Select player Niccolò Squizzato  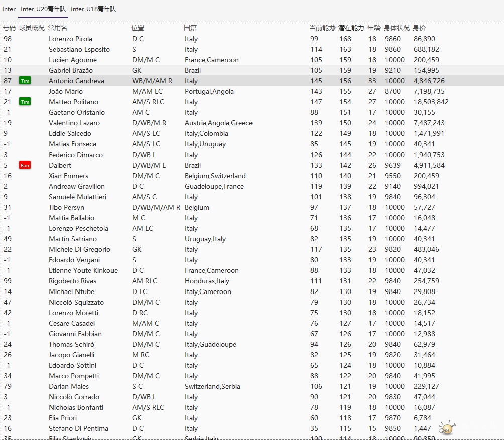tap(76, 302)
